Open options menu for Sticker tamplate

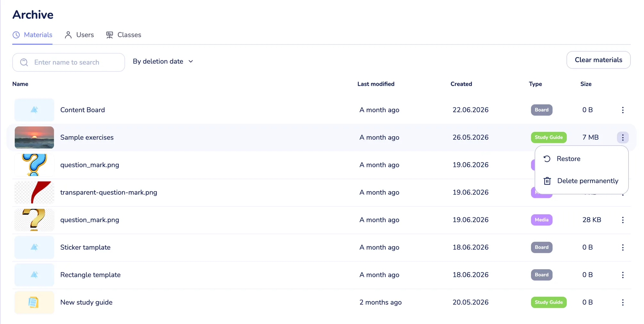click(623, 247)
